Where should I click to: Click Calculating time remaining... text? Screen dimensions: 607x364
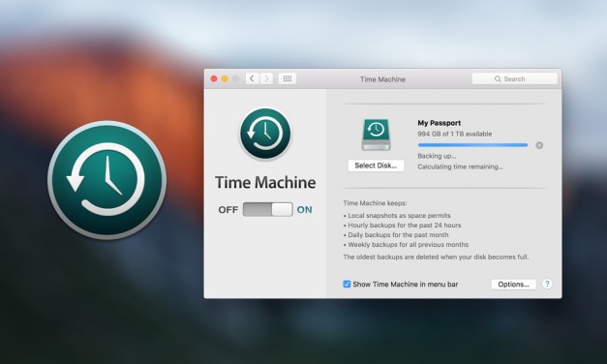click(x=460, y=167)
